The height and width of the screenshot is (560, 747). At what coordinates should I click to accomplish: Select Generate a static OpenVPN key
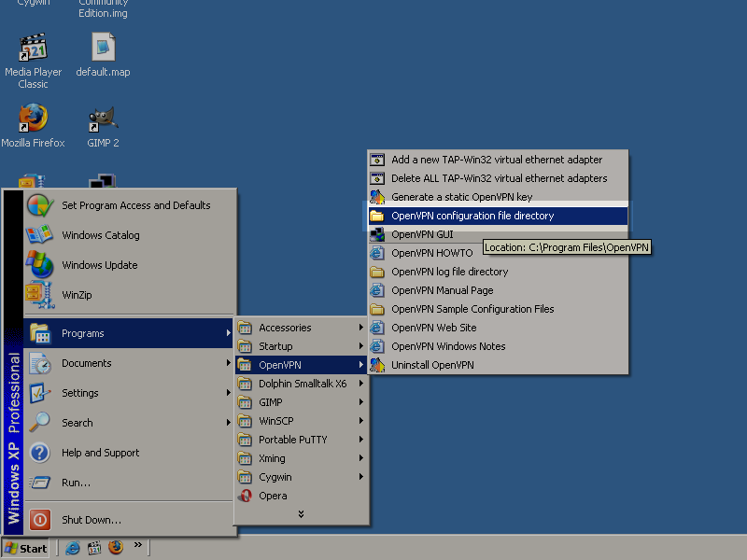click(x=498, y=197)
